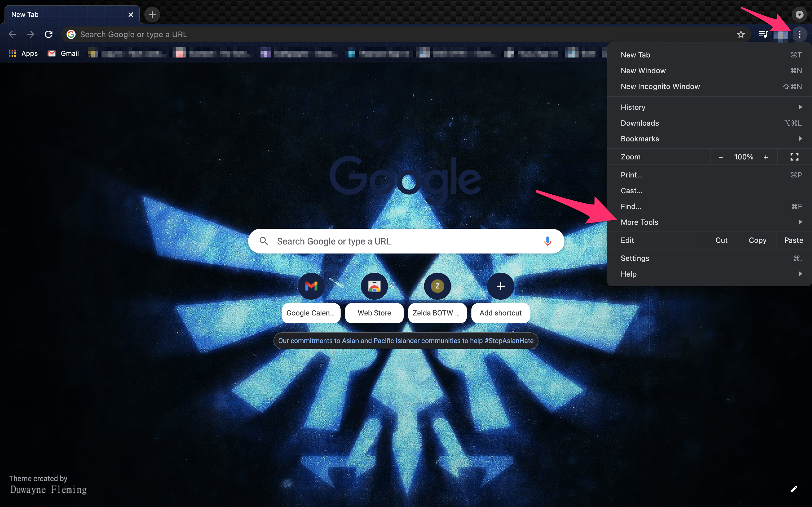Click the reload page icon
Viewport: 812px width, 507px height.
click(x=49, y=34)
